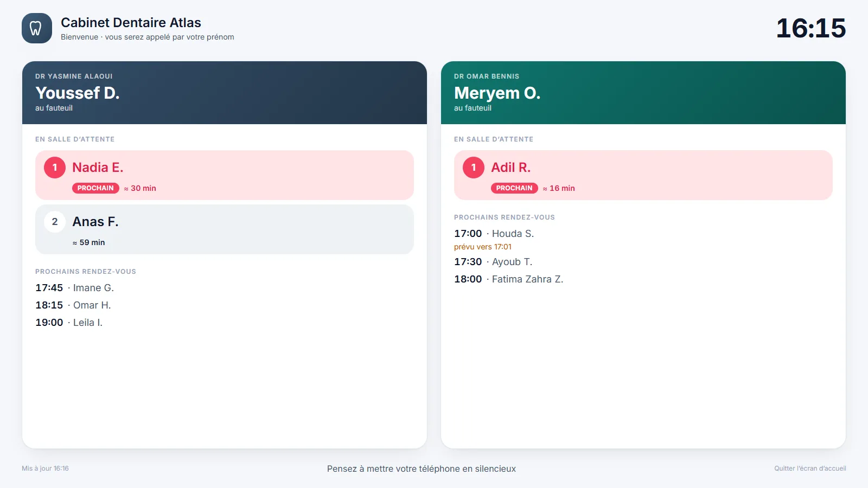Click PROCHAINS RENDEZ-VOUS heading under Dr Alaoui
Image resolution: width=868 pixels, height=488 pixels.
[86, 272]
